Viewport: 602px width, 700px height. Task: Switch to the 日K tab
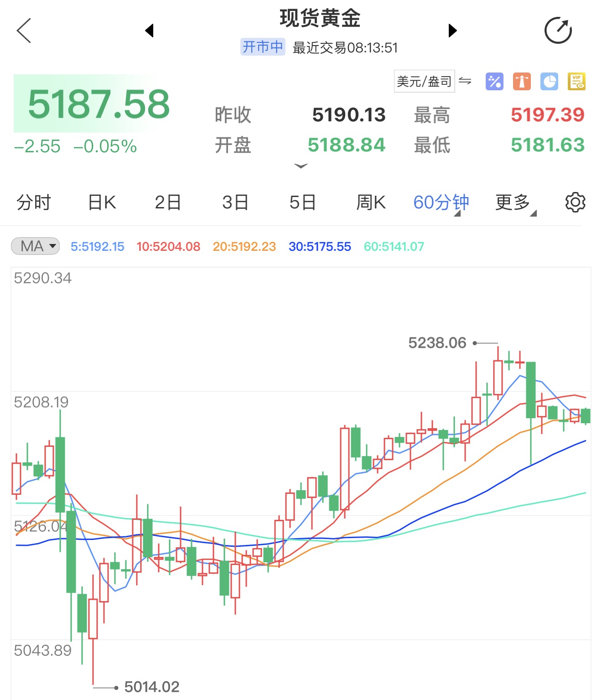(102, 202)
